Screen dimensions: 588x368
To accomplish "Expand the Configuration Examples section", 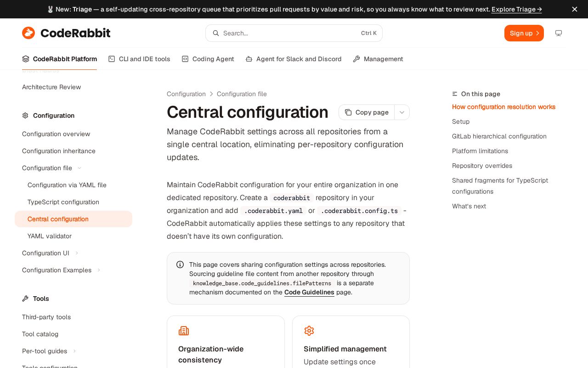I will pos(99,270).
